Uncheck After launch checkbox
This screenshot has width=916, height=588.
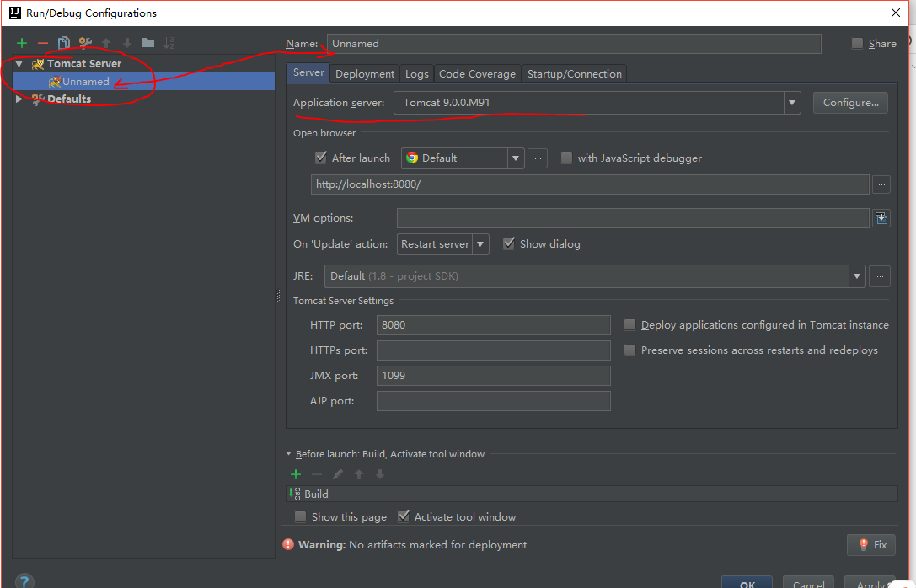click(321, 158)
